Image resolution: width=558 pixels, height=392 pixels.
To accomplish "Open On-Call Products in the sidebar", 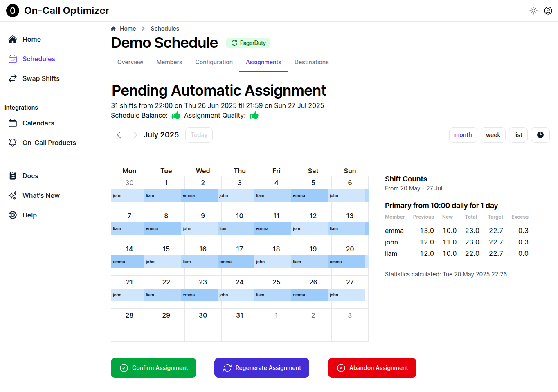I will tap(49, 143).
